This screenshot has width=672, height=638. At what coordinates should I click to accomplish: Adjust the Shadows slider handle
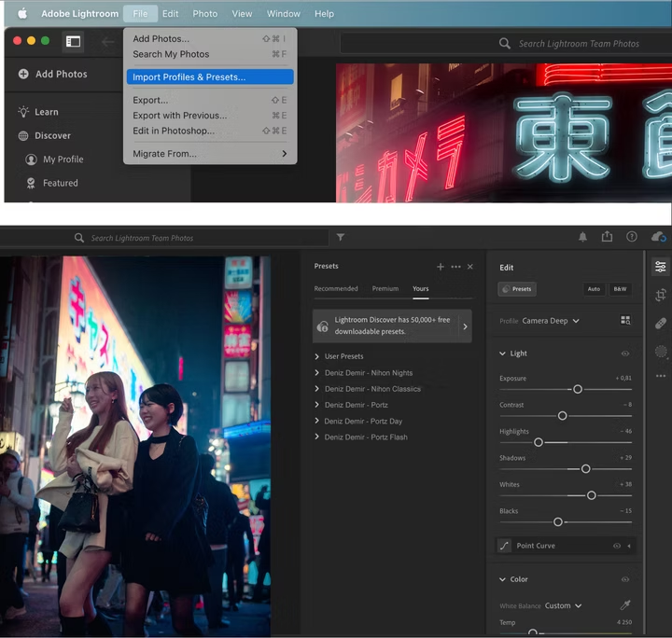pyautogui.click(x=585, y=469)
